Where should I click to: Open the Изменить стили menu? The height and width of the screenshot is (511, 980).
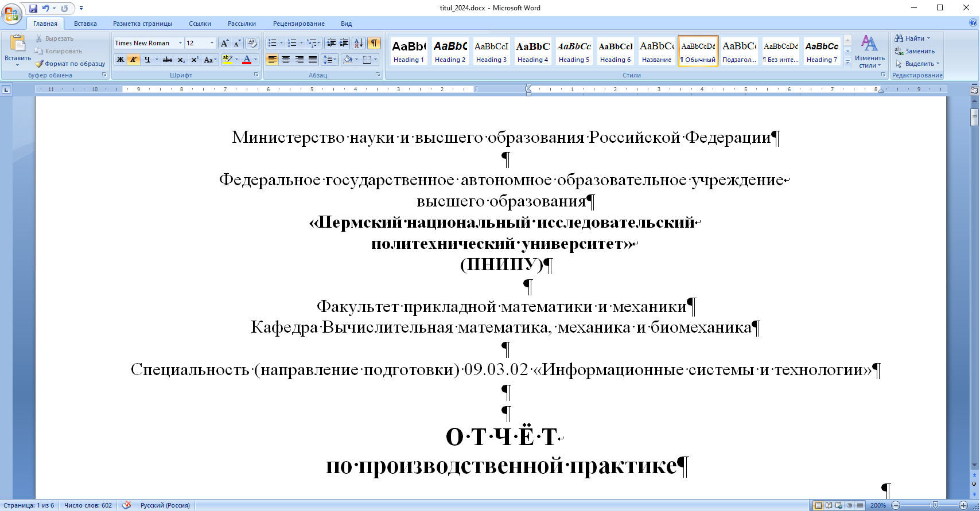(x=869, y=52)
